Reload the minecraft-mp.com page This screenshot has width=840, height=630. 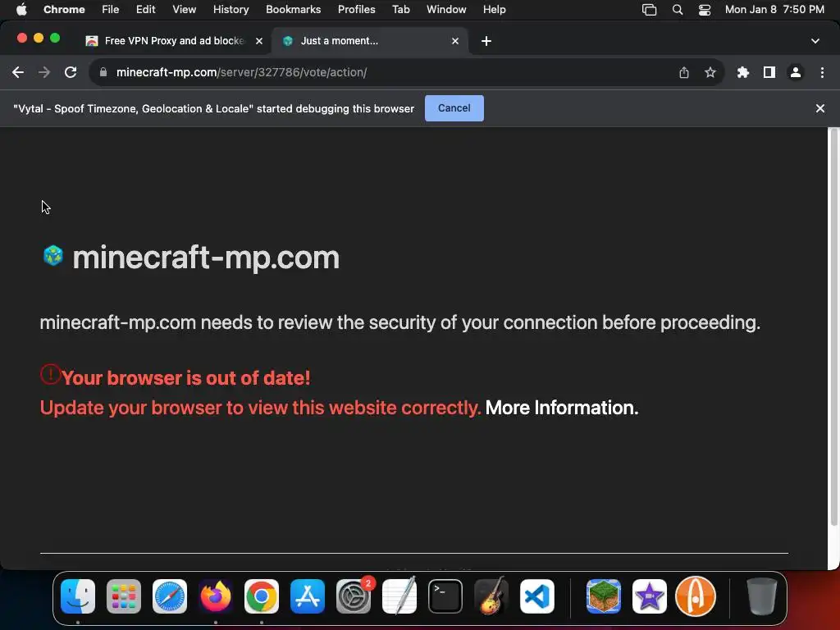click(71, 72)
